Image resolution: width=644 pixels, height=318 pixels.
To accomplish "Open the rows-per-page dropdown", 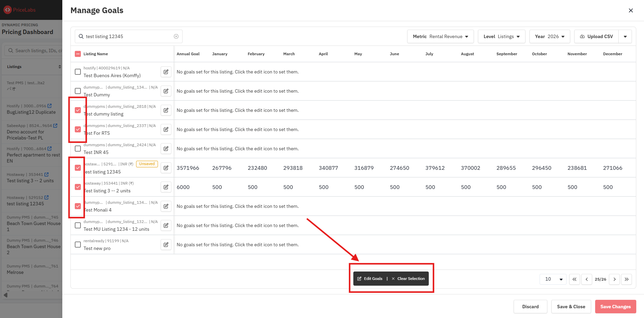I will coord(553,279).
